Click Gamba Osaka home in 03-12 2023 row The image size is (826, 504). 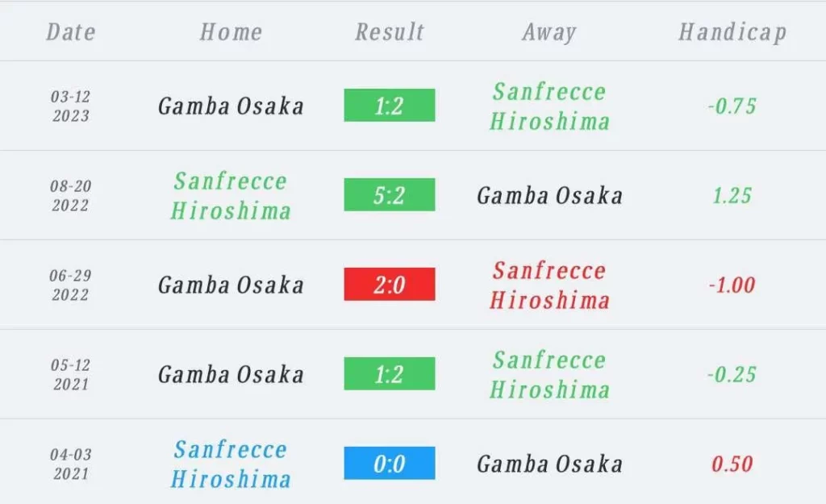[x=231, y=106]
